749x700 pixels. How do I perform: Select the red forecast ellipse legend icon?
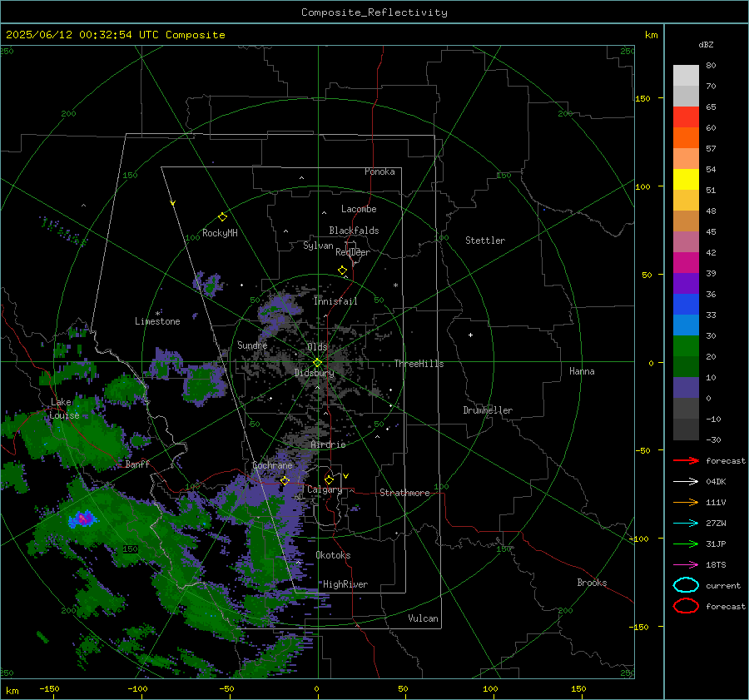(686, 606)
